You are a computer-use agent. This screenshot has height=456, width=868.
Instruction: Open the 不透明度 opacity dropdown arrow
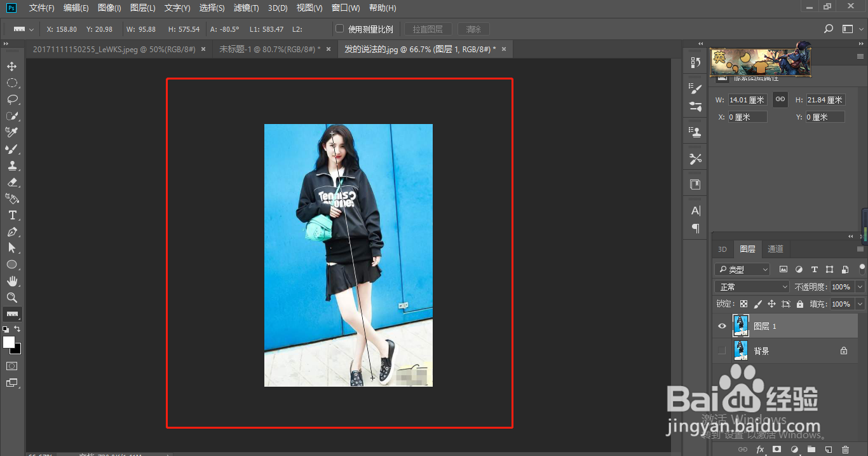(860, 287)
